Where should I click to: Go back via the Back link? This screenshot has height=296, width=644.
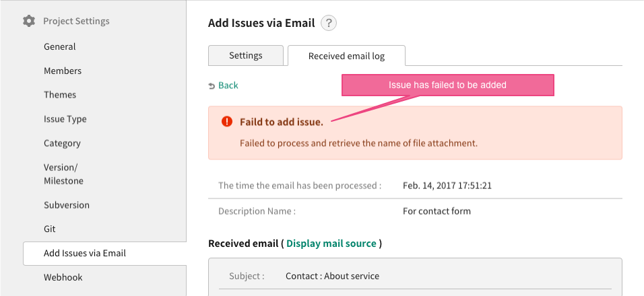click(228, 85)
